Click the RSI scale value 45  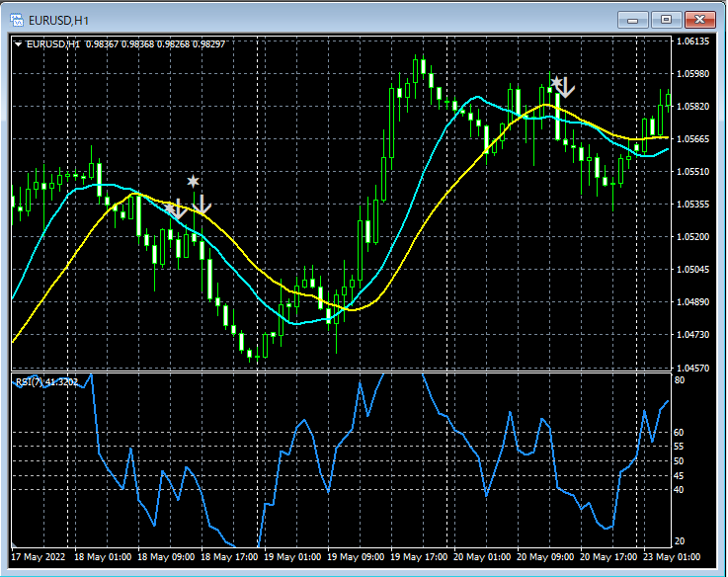click(x=680, y=475)
